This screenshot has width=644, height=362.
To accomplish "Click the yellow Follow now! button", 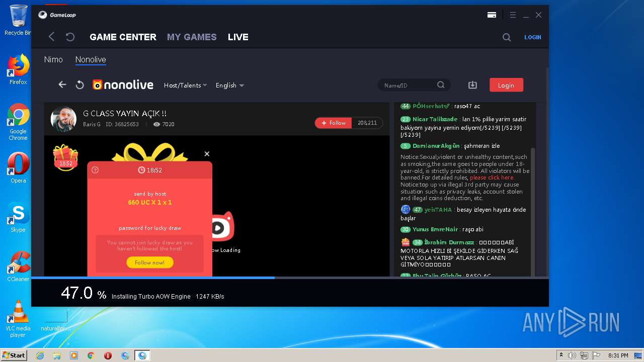I will 149,262.
